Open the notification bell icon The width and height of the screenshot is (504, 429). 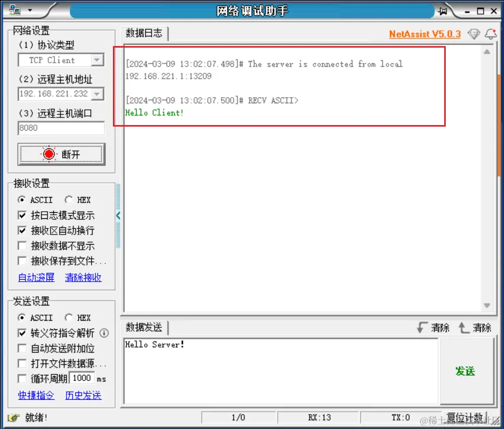pyautogui.click(x=491, y=34)
